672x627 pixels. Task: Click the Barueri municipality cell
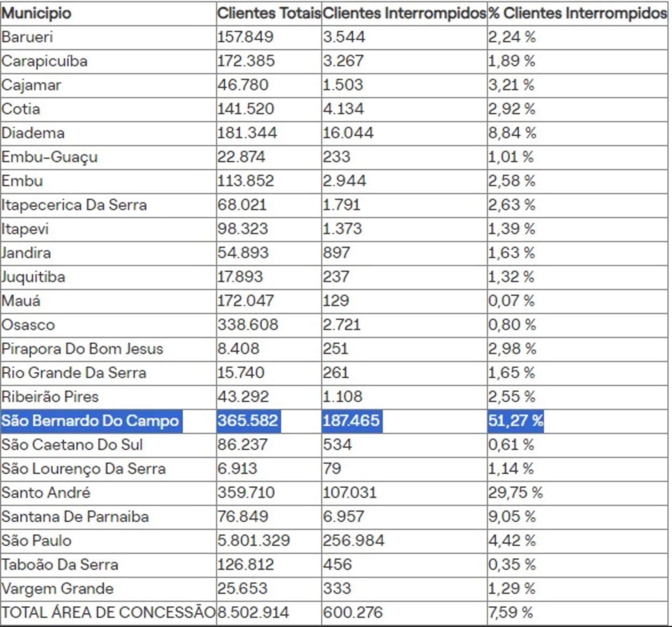point(27,37)
